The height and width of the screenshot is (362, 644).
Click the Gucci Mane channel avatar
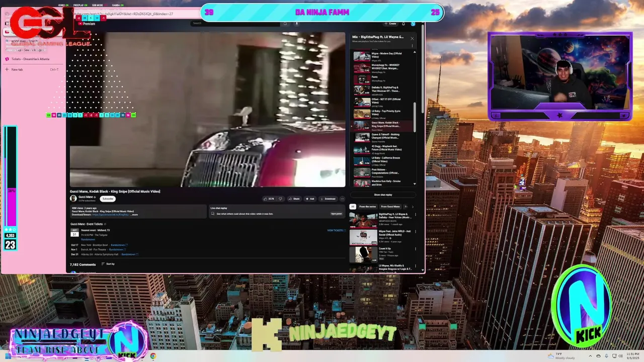(x=73, y=199)
